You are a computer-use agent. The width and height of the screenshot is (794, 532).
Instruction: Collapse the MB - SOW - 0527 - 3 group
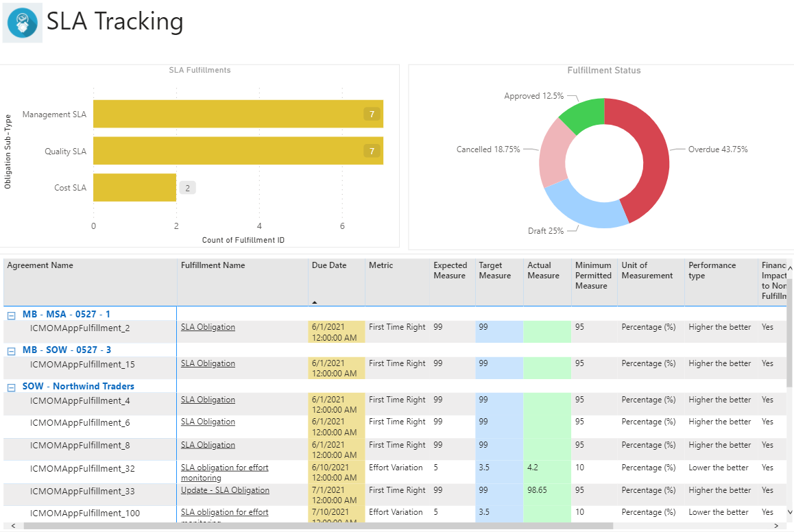point(11,351)
